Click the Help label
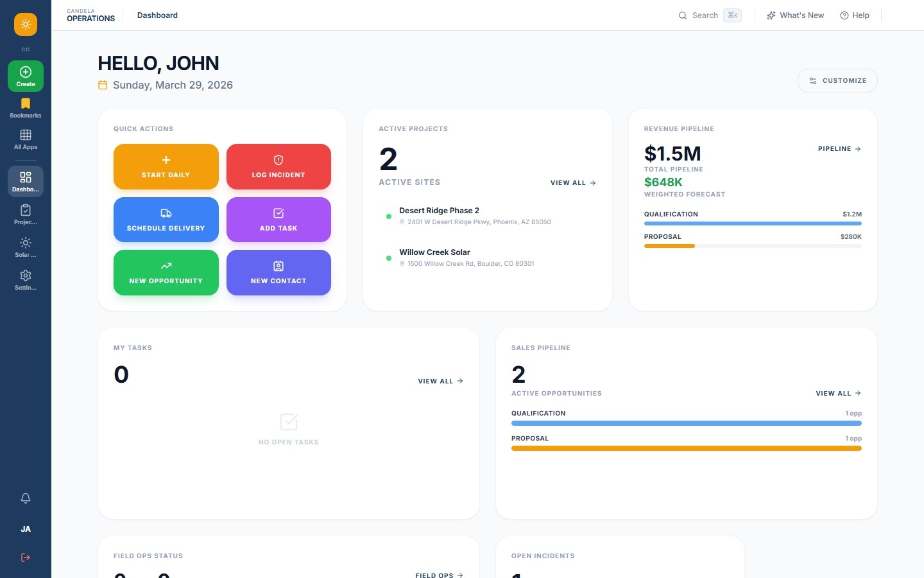This screenshot has height=578, width=924. pyautogui.click(x=860, y=15)
